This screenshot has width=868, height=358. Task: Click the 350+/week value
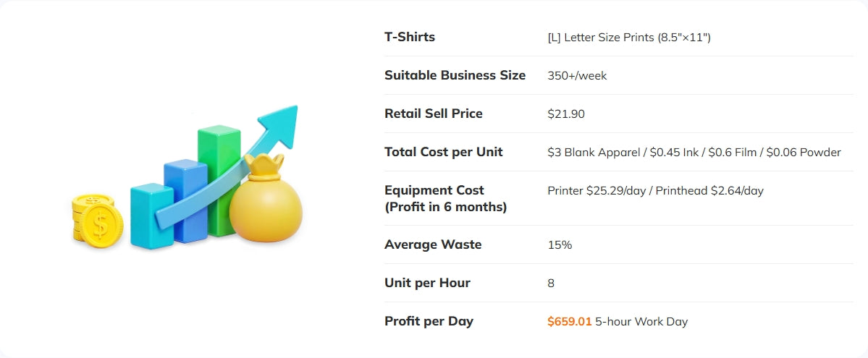point(577,75)
